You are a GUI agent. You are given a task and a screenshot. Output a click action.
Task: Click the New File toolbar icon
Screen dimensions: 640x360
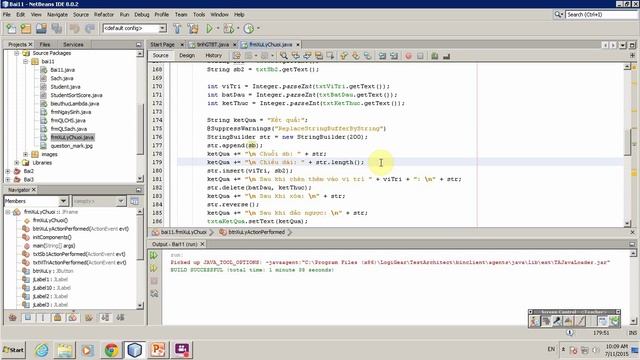pyautogui.click(x=11, y=29)
